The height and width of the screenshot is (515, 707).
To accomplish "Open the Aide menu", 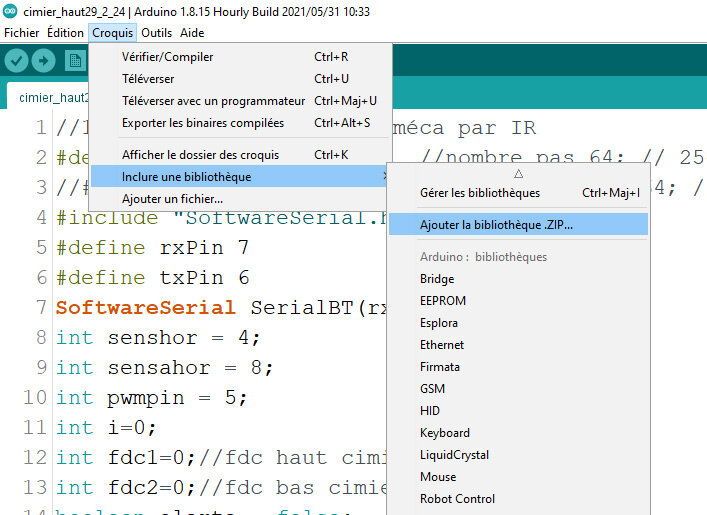I will coord(192,33).
